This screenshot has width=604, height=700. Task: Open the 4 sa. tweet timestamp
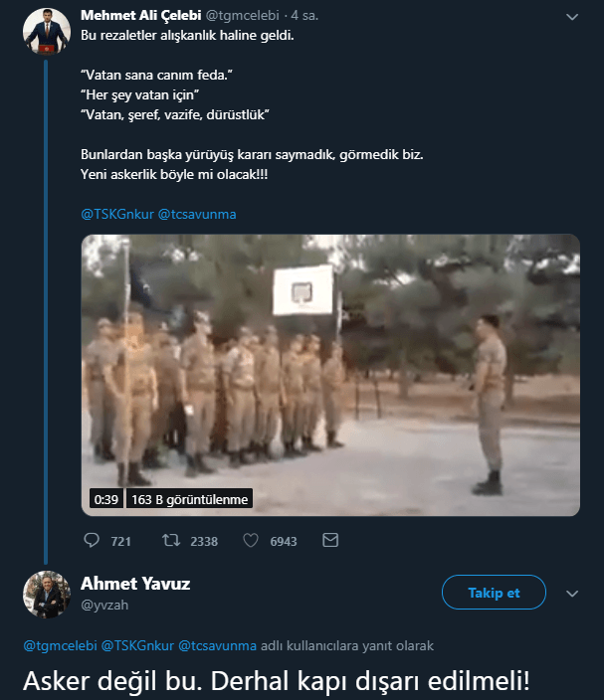pyautogui.click(x=304, y=16)
